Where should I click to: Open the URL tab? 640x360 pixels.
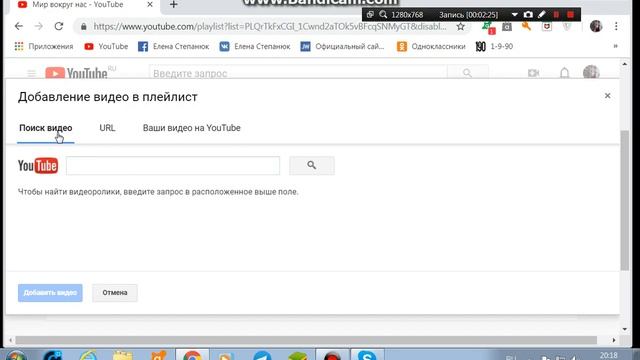coord(107,128)
